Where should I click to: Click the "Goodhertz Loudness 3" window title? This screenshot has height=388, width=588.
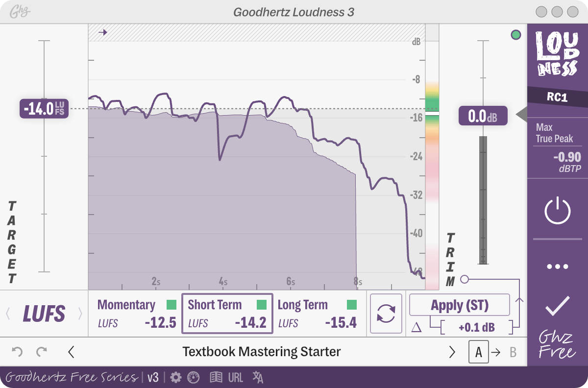[x=294, y=12]
